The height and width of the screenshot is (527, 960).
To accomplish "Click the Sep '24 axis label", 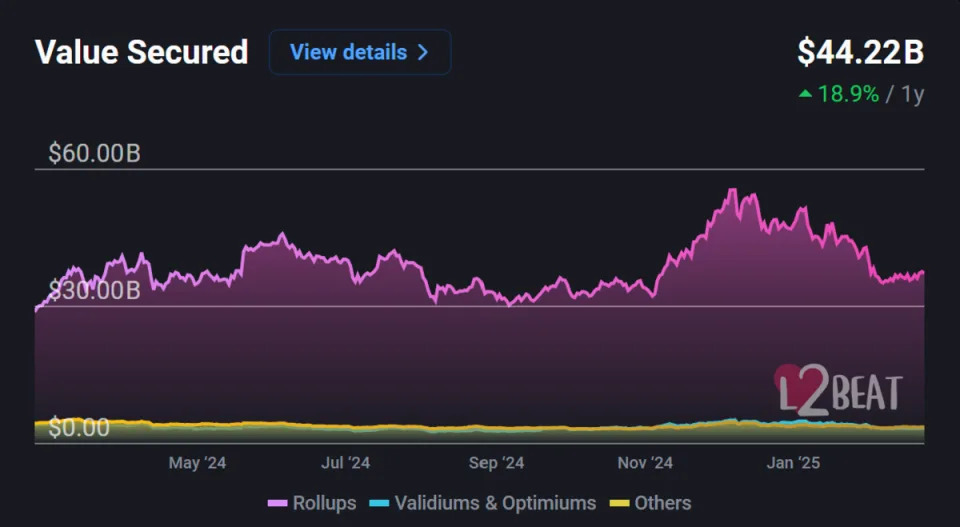I will pyautogui.click(x=496, y=463).
